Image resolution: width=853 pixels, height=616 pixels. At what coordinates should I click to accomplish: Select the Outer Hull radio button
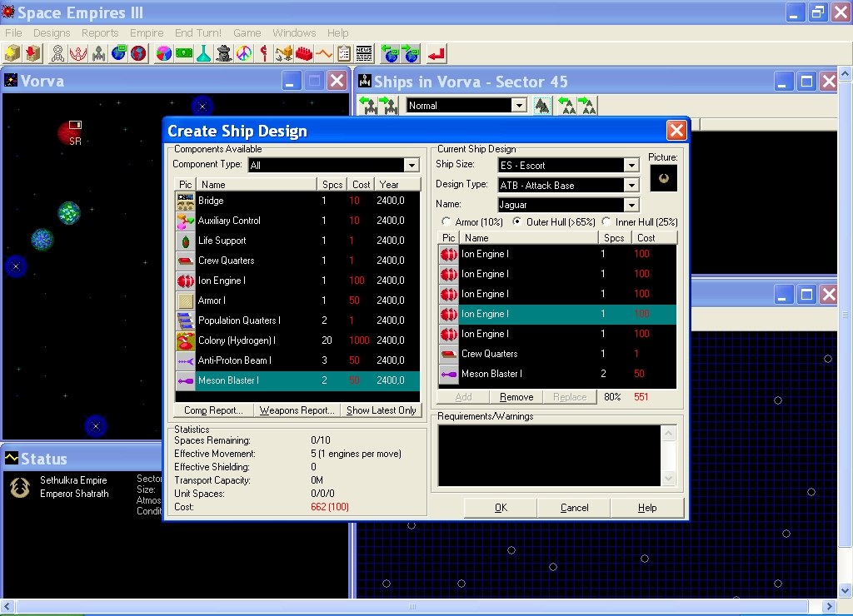pyautogui.click(x=517, y=222)
